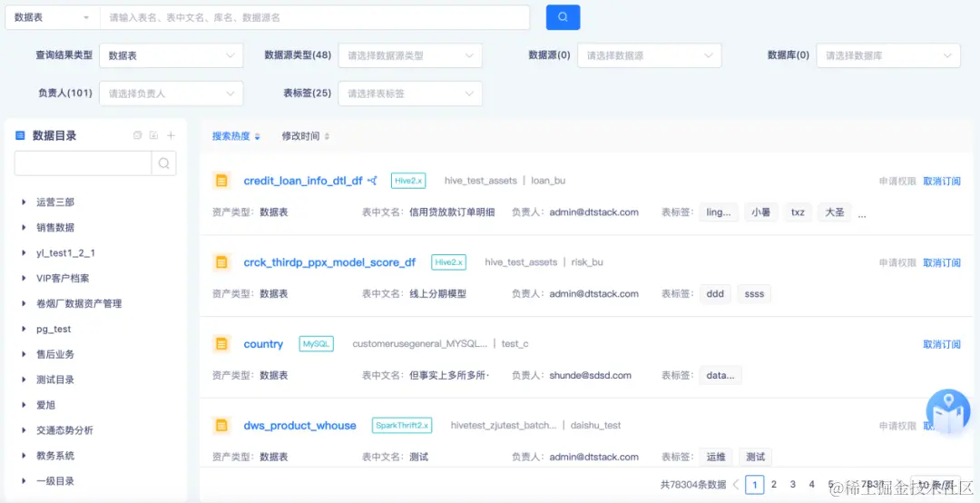
Task: Click the table icon for crck_thirdp_ppx_model_score_df
Action: [220, 262]
